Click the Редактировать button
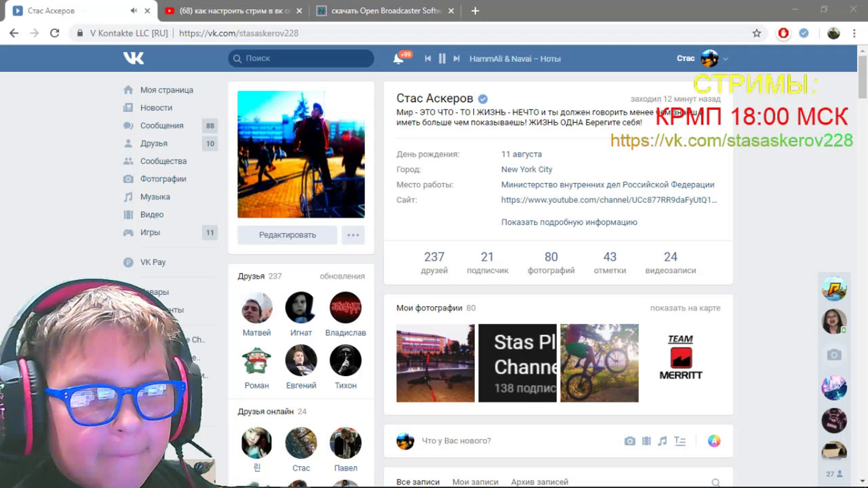 click(x=287, y=235)
